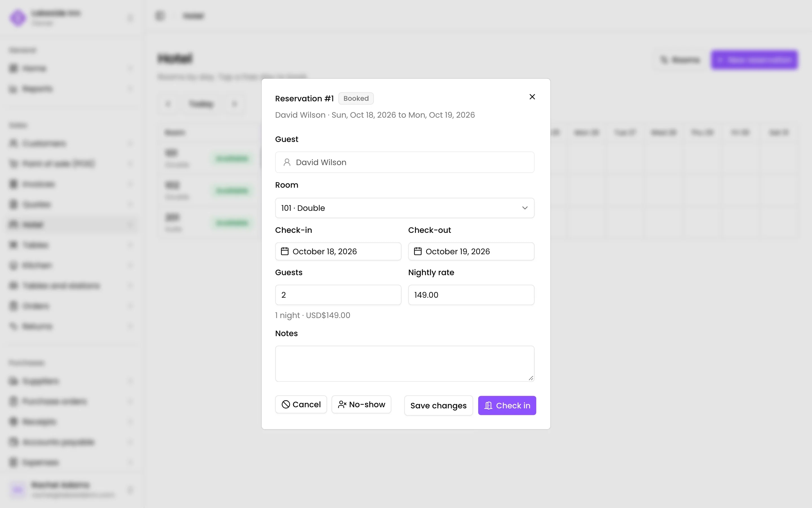
Task: Click the chevron arrow of the Room selector
Action: click(525, 208)
